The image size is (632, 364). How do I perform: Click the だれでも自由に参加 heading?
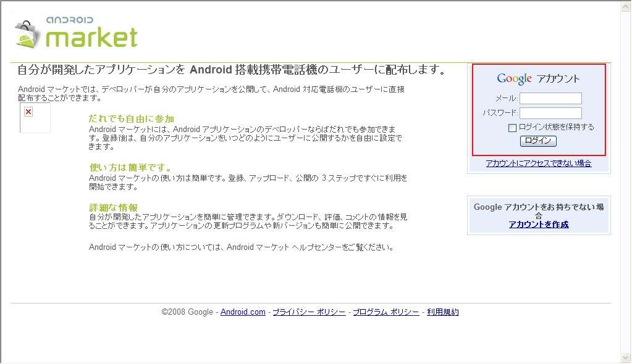[132, 118]
